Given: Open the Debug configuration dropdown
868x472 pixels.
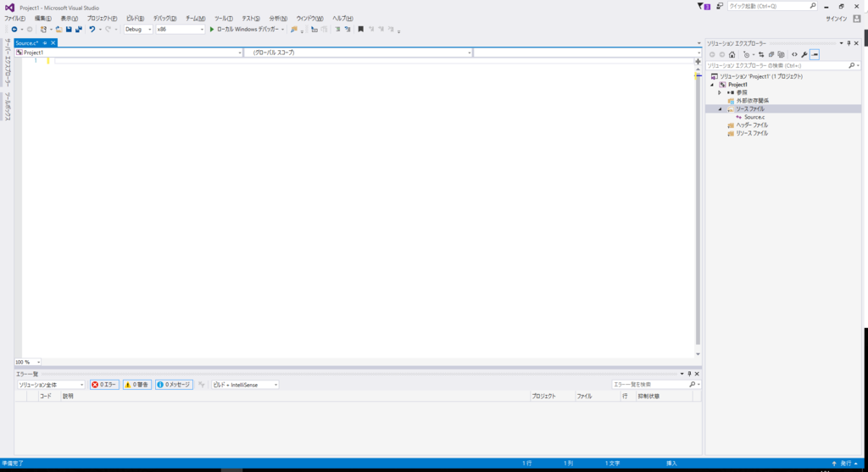Looking at the screenshot, I should pos(138,30).
